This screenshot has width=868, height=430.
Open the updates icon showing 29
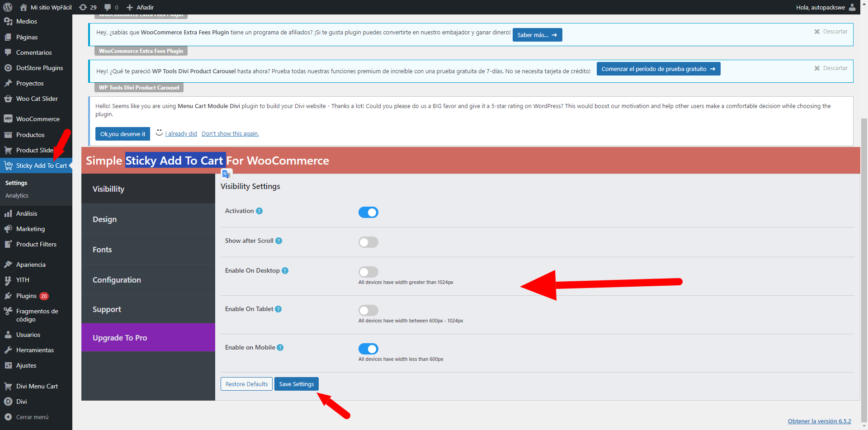point(83,7)
